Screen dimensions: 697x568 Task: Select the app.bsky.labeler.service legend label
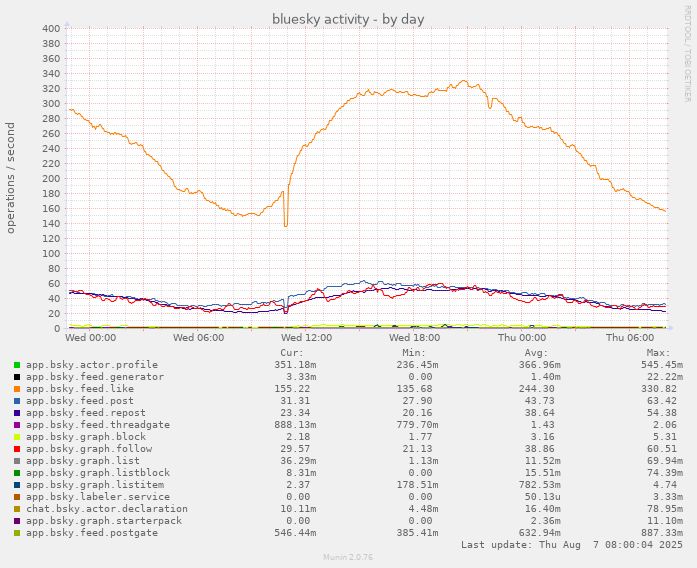(x=98, y=497)
